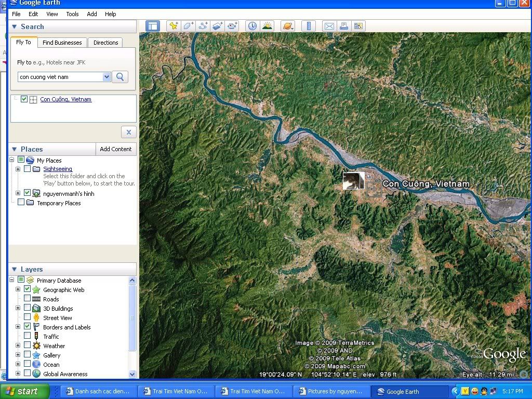Uncheck nguyenvmanh's hình checkbox
The width and height of the screenshot is (532, 399).
[27, 193]
